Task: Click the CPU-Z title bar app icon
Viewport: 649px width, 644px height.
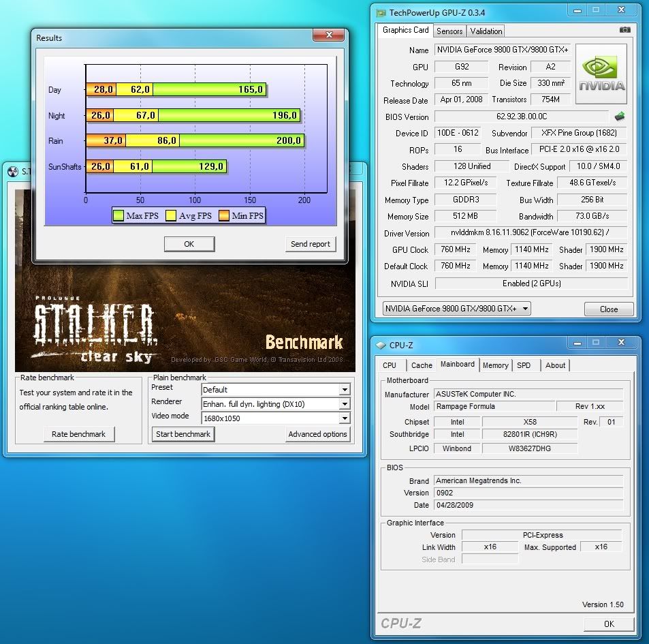Action: point(381,345)
